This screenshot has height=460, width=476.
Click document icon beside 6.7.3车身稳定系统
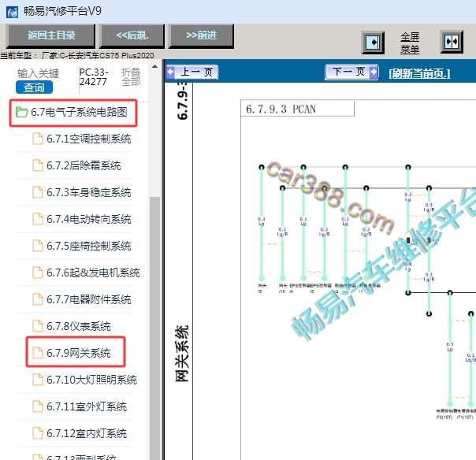tap(38, 192)
